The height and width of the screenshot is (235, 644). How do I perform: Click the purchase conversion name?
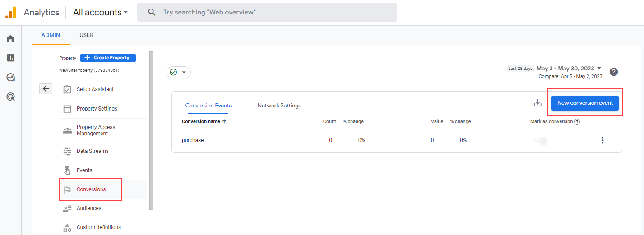pyautogui.click(x=193, y=140)
